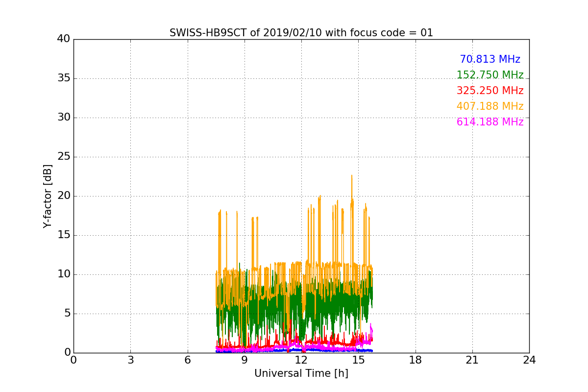This screenshot has width=588, height=392.
Task: Click y-axis tick value 10
Action: tap(64, 274)
